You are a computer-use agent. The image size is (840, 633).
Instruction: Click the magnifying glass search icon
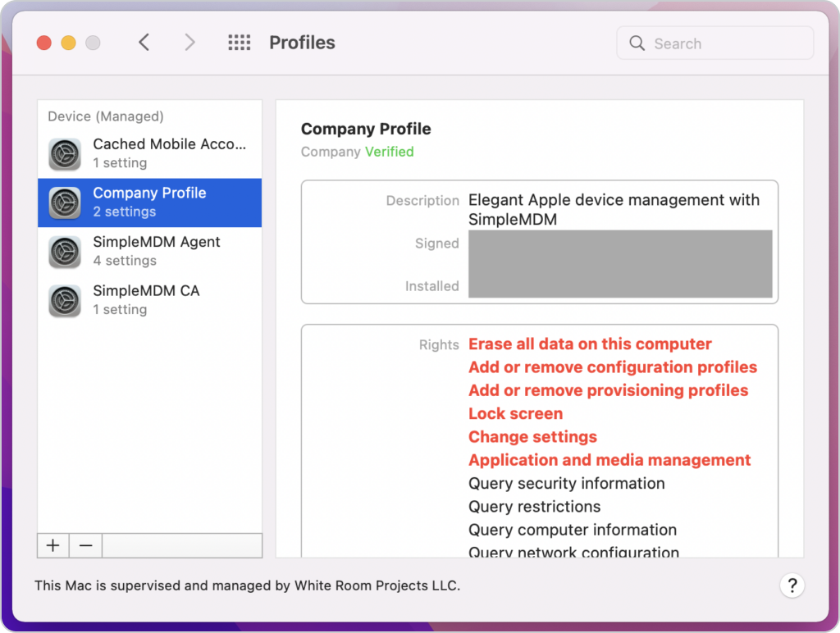[x=637, y=43]
